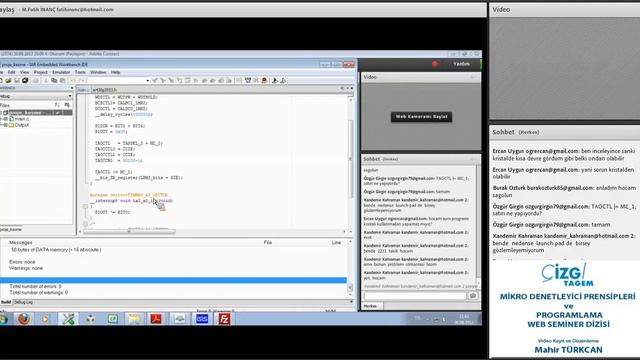Open the Project menu
The width and height of the screenshot is (640, 360).
point(41,72)
